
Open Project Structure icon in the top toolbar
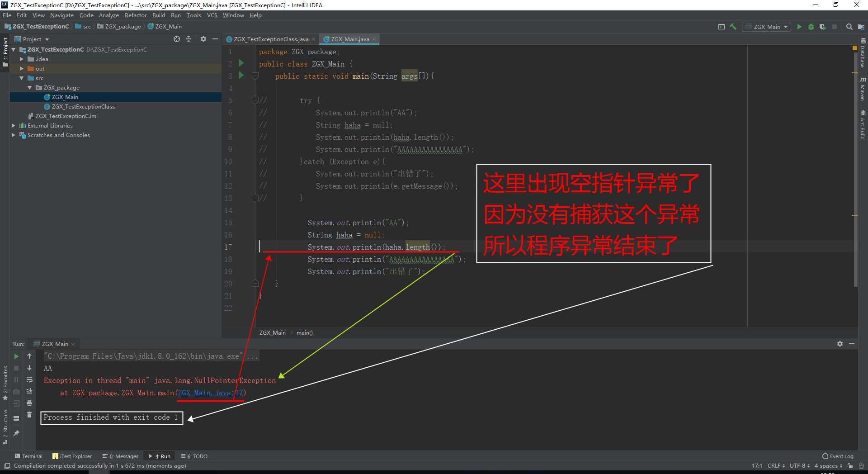[861, 27]
